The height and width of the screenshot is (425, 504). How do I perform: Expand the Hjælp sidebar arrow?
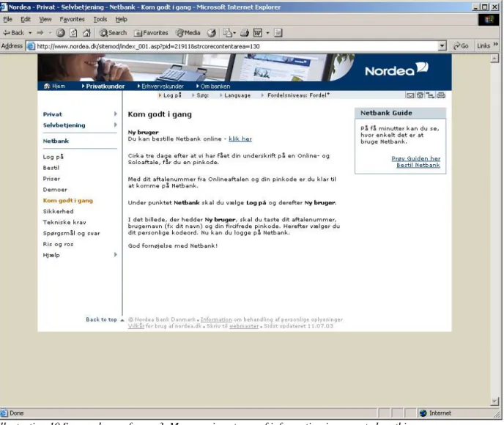coord(116,254)
